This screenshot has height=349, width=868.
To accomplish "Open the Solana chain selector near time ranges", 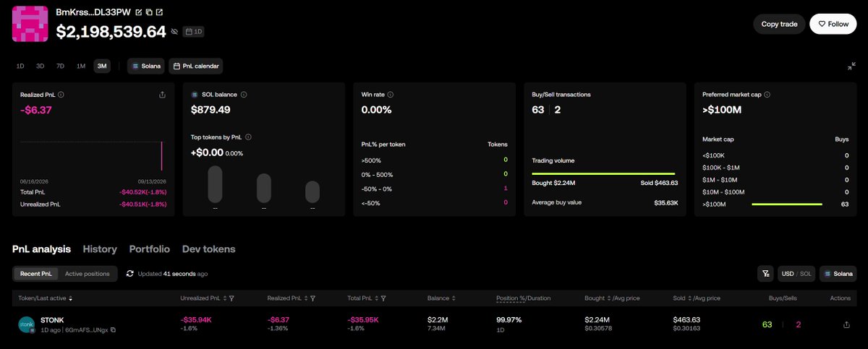I will pos(147,66).
